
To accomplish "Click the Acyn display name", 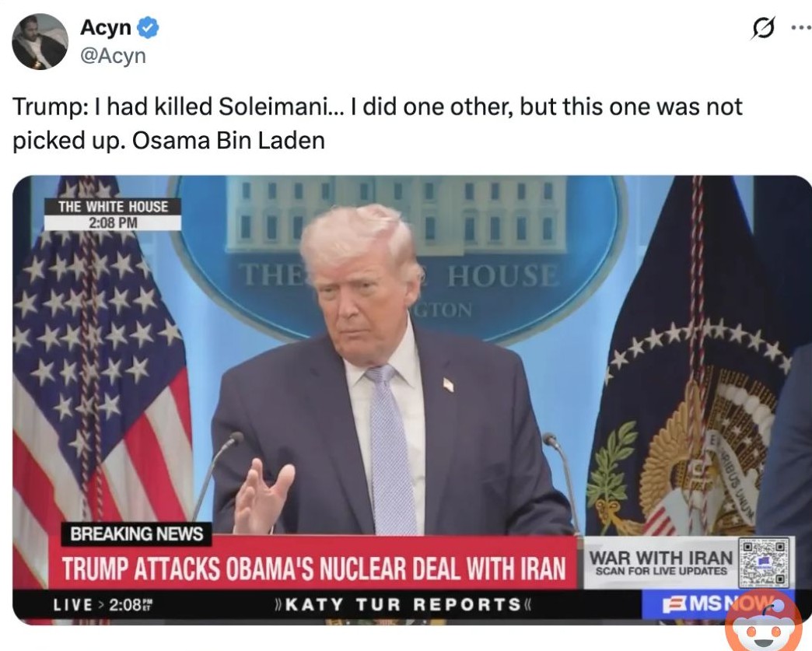I will (106, 27).
